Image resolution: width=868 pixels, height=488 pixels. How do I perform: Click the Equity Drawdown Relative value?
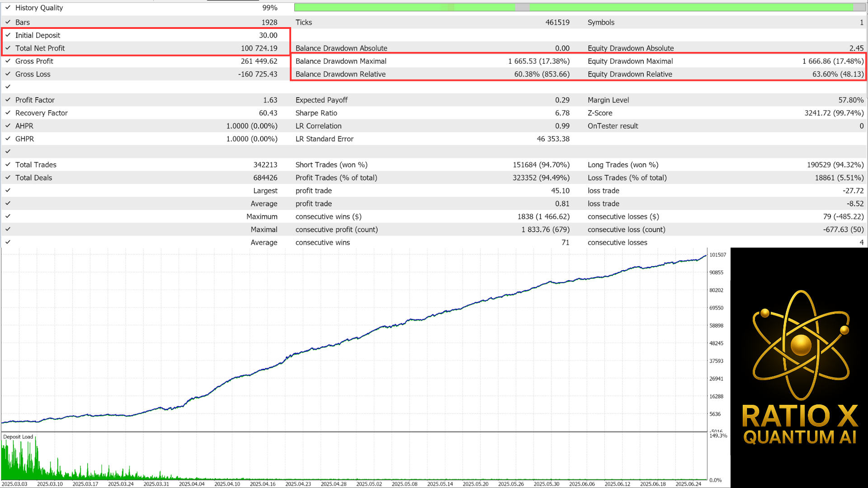(x=838, y=74)
